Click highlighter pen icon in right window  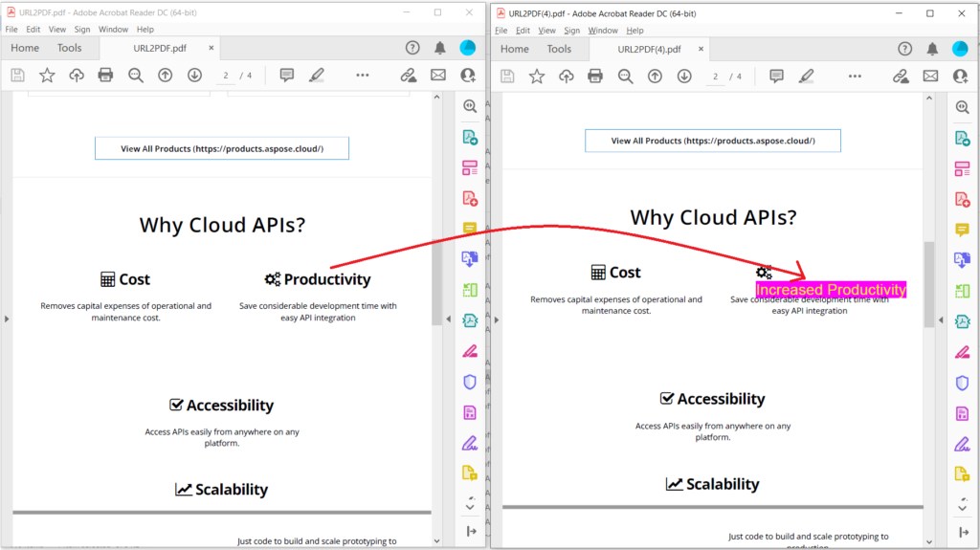(x=806, y=77)
